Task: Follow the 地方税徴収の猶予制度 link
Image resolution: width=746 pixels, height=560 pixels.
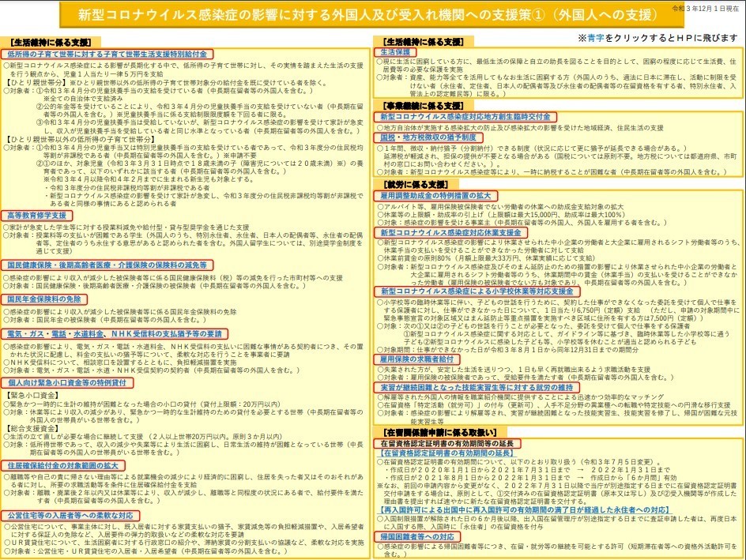Action: coord(439,138)
